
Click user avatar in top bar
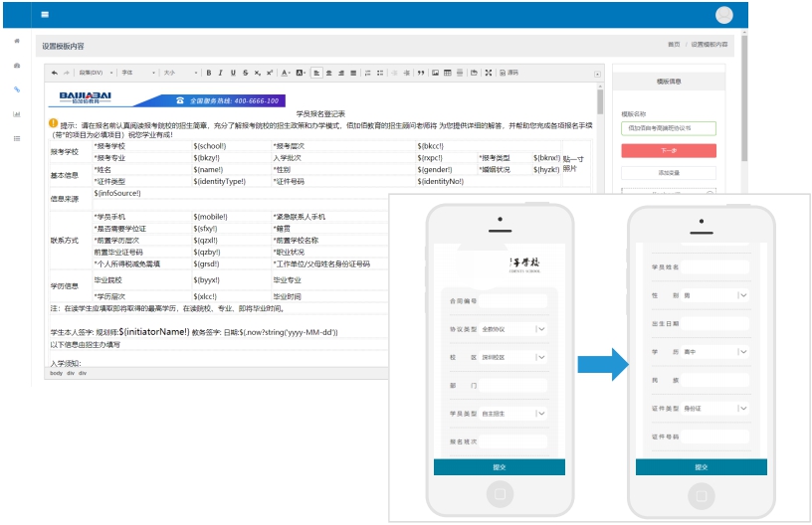[x=724, y=15]
